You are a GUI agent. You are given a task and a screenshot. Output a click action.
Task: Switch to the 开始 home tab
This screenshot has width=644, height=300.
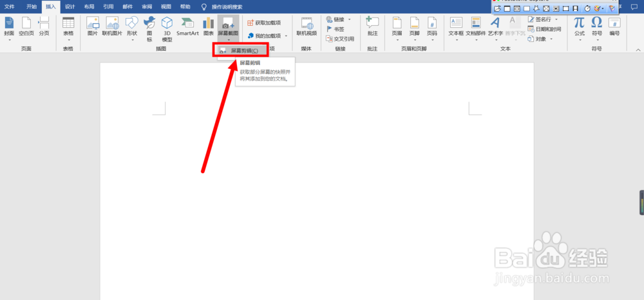pos(31,7)
